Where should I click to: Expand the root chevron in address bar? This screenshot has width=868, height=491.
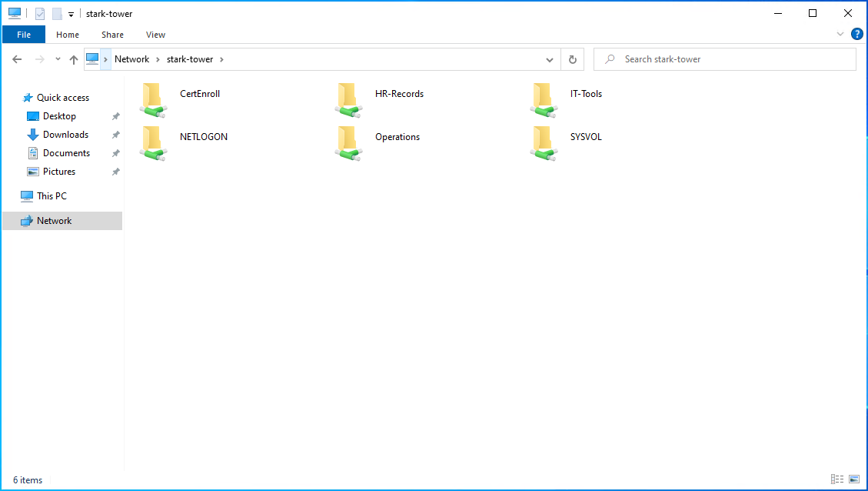[105, 59]
